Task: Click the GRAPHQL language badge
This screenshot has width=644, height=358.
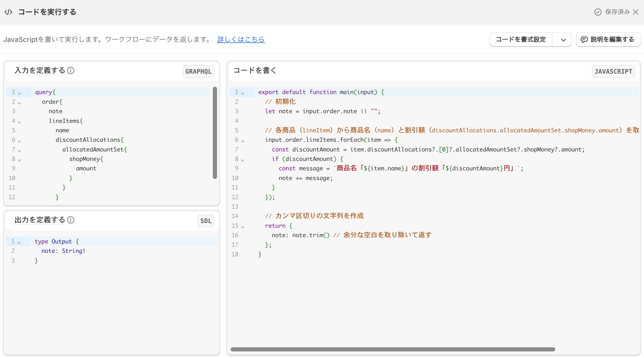Action: click(x=198, y=72)
